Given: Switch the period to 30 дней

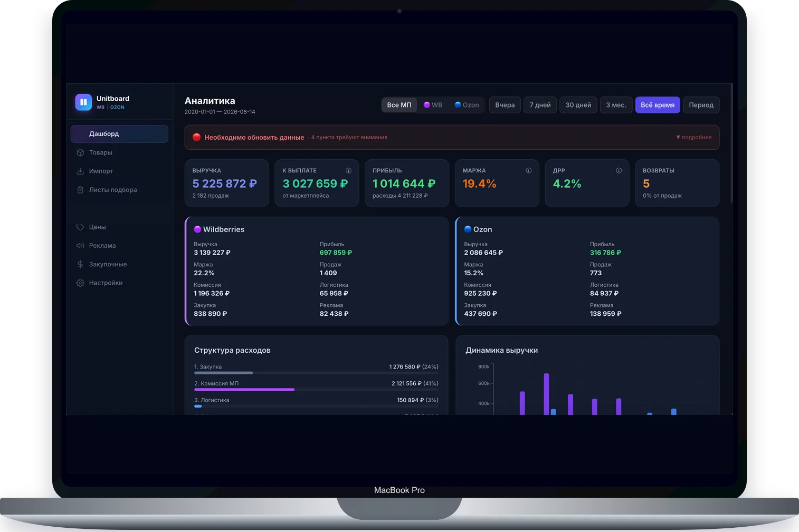Looking at the screenshot, I should pyautogui.click(x=578, y=105).
